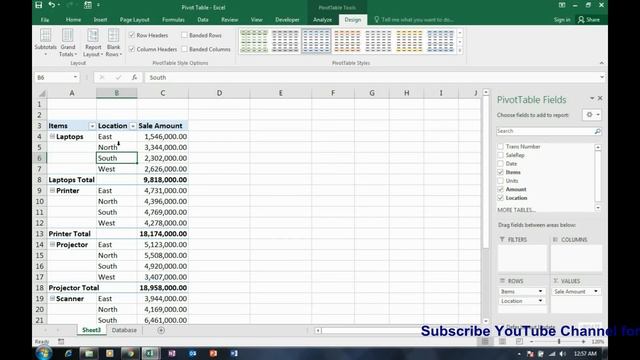Open the Items column filter dropdown
The image size is (640, 360).
pyautogui.click(x=92, y=126)
